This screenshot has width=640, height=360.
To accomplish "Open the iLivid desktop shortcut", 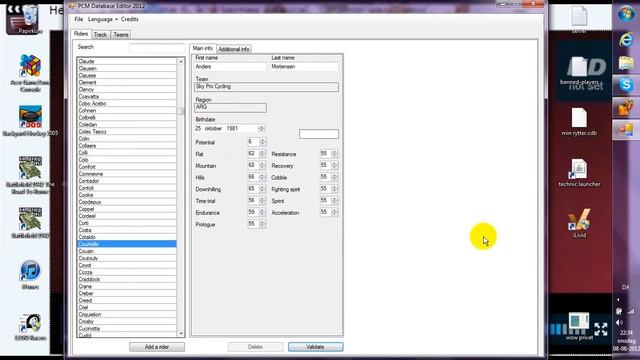I will (579, 220).
